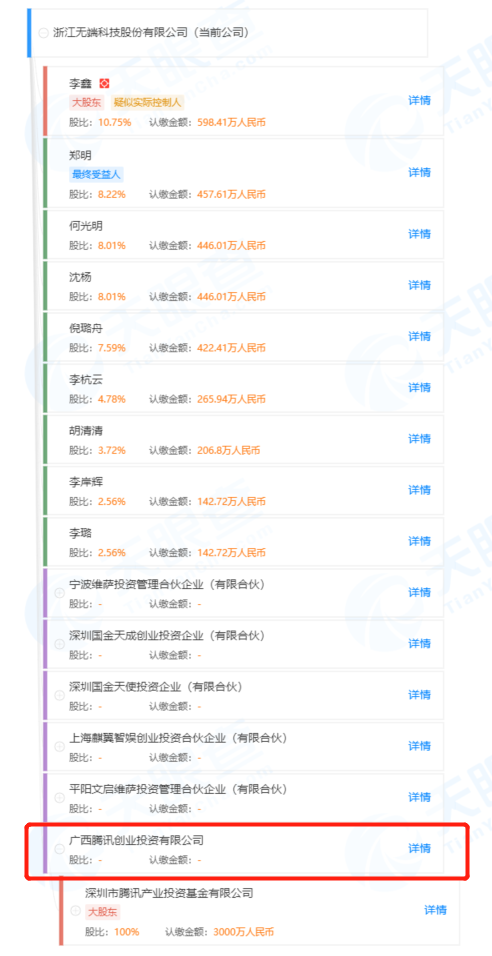
Task: Click the 265.94万人民币 amount
Action: tap(231, 399)
